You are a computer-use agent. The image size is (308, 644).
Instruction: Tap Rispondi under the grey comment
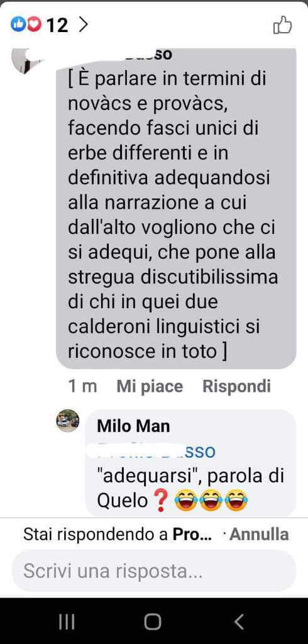[236, 387]
